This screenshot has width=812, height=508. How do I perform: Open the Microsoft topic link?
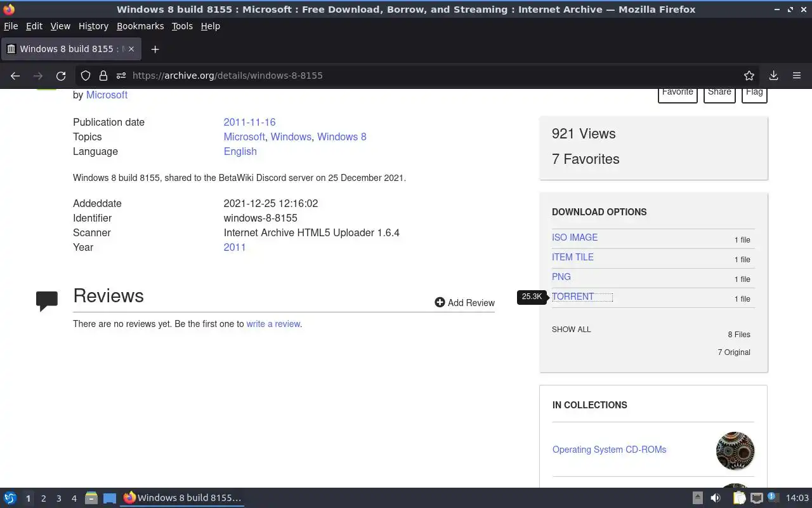click(x=244, y=137)
